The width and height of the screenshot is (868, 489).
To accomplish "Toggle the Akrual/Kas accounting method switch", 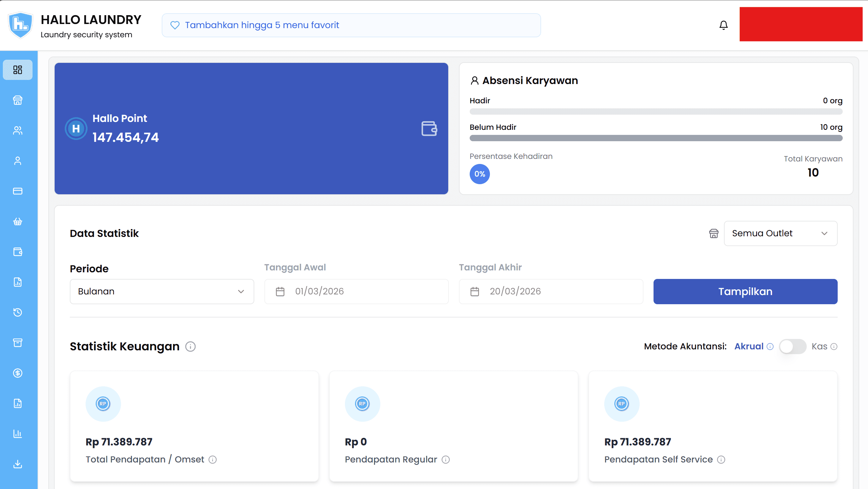I will coord(793,347).
